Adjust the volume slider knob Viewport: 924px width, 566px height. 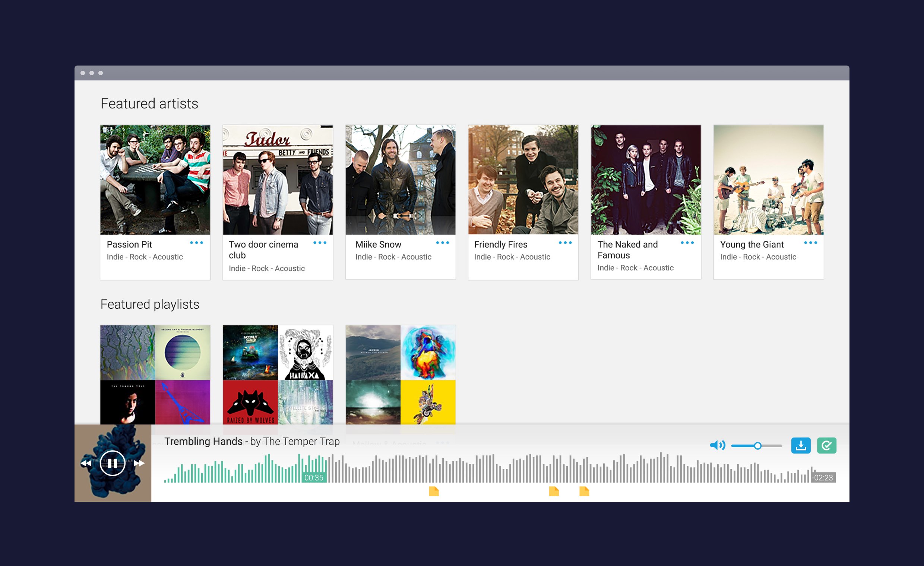point(757,446)
